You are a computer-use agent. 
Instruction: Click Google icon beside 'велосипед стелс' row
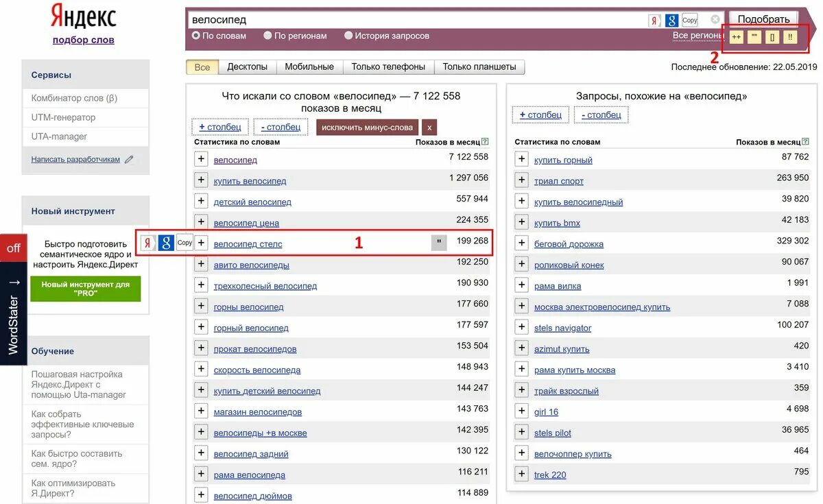(166, 243)
